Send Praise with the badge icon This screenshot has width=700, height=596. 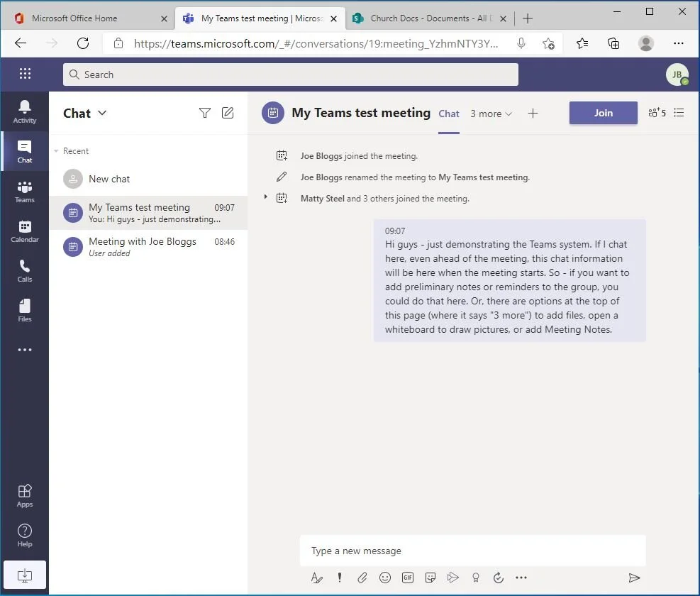point(475,578)
